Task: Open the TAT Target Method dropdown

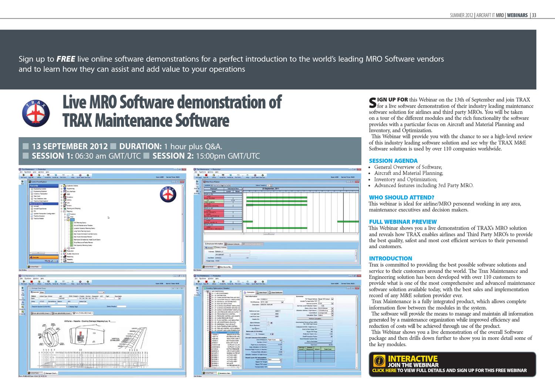Action: [332, 299]
